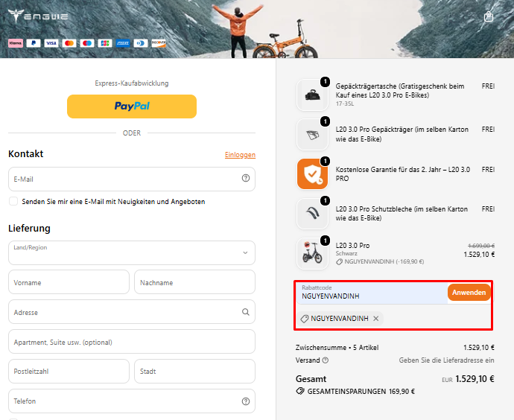The image size is (514, 420).
Task: Remove the applied NGUYENVANDINH discount code
Action: (376, 319)
